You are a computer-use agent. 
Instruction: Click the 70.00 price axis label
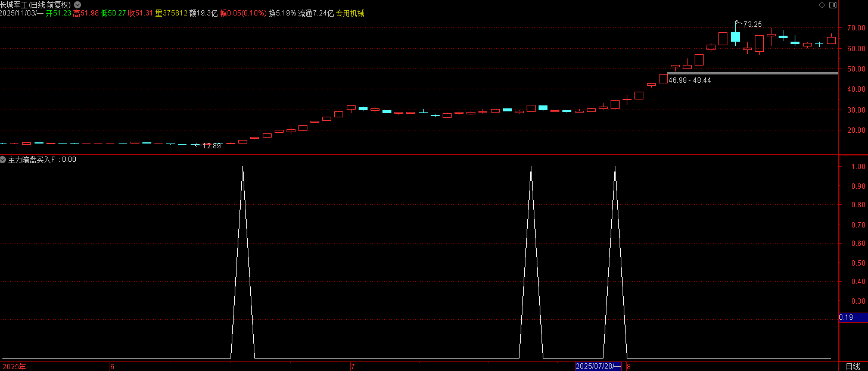(855, 28)
